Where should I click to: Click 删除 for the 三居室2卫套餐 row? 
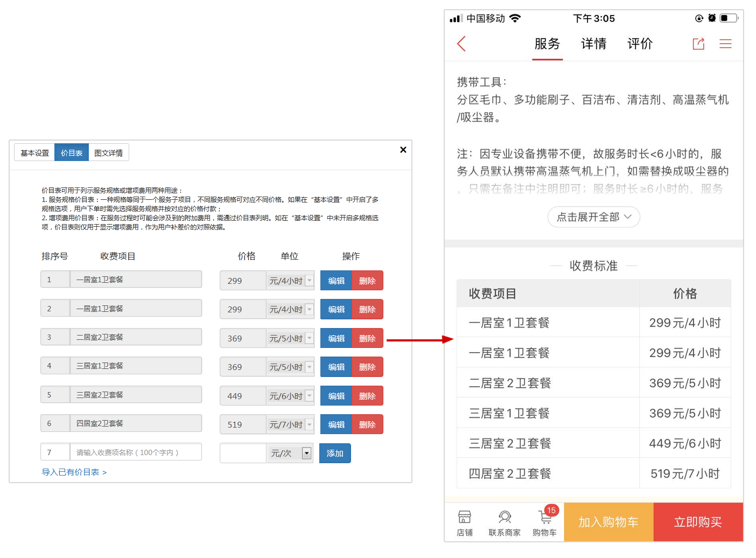pos(367,396)
